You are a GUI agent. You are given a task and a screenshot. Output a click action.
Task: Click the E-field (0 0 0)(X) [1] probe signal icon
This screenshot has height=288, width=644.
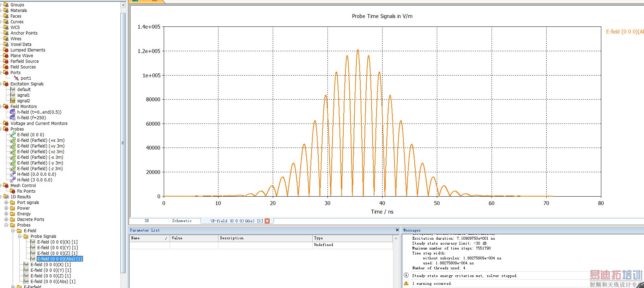[x=33, y=242]
